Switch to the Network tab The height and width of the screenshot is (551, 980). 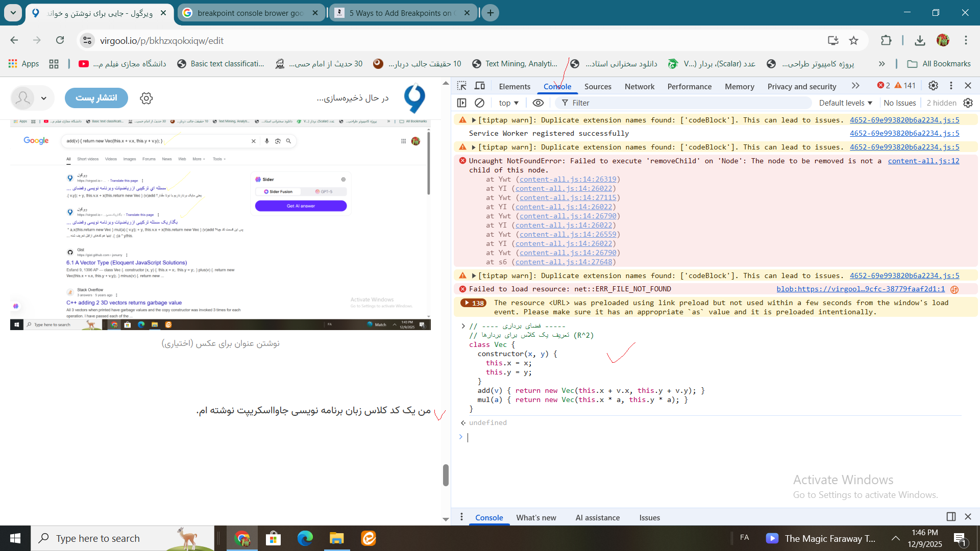pyautogui.click(x=639, y=86)
